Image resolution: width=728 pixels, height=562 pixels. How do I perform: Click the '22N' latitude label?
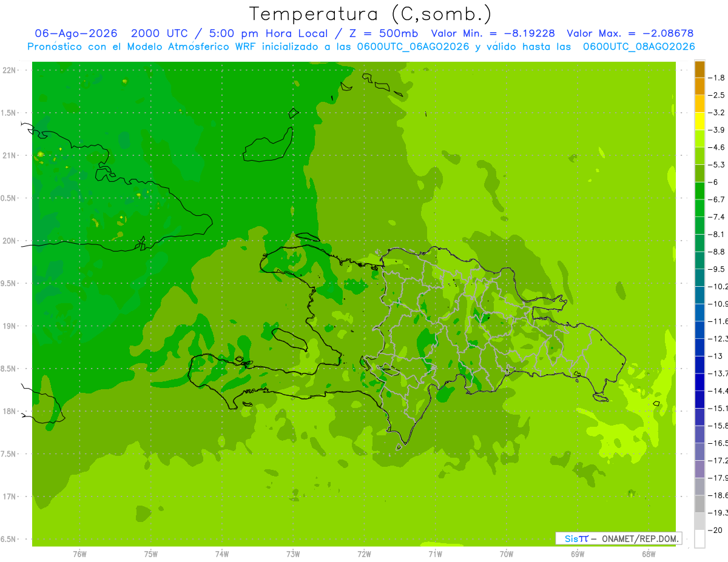tap(10, 70)
